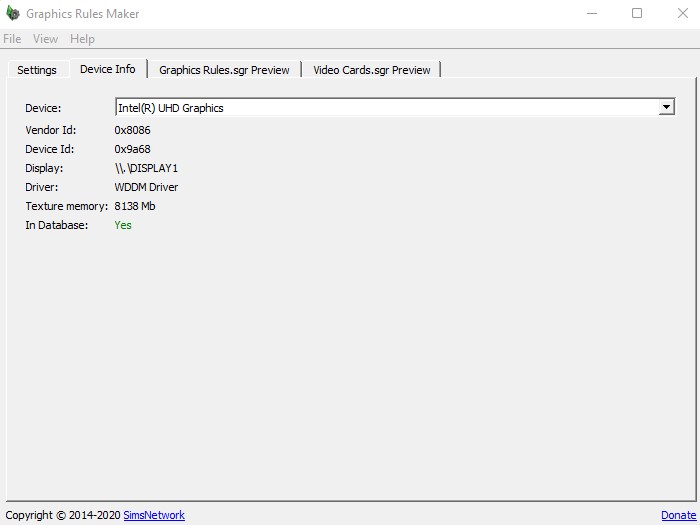Click the Driver: label
Viewport: 700px width, 525px height.
point(42,187)
